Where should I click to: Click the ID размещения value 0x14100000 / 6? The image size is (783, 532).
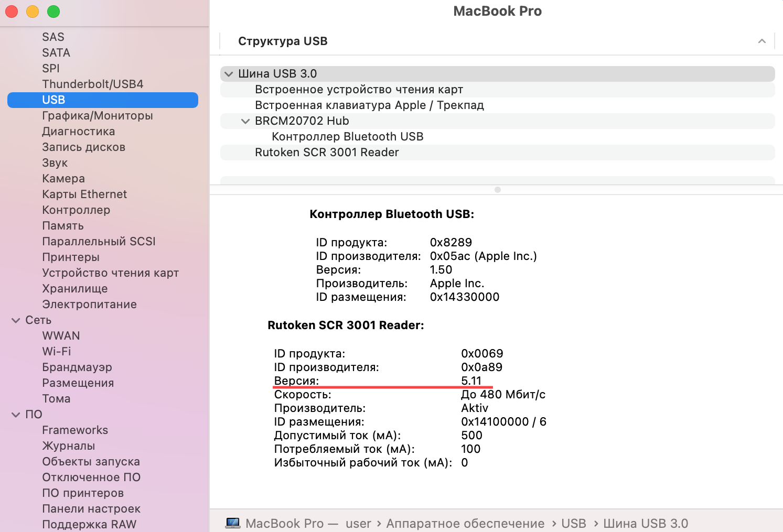click(x=503, y=421)
